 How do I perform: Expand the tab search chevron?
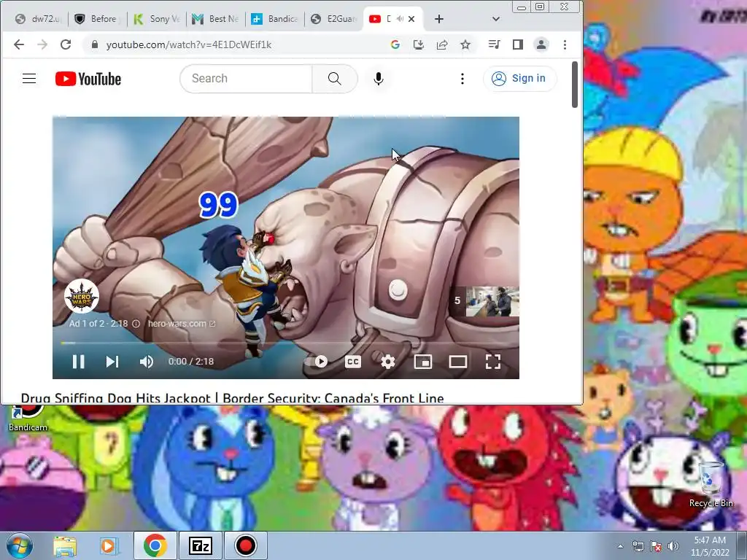pyautogui.click(x=496, y=19)
